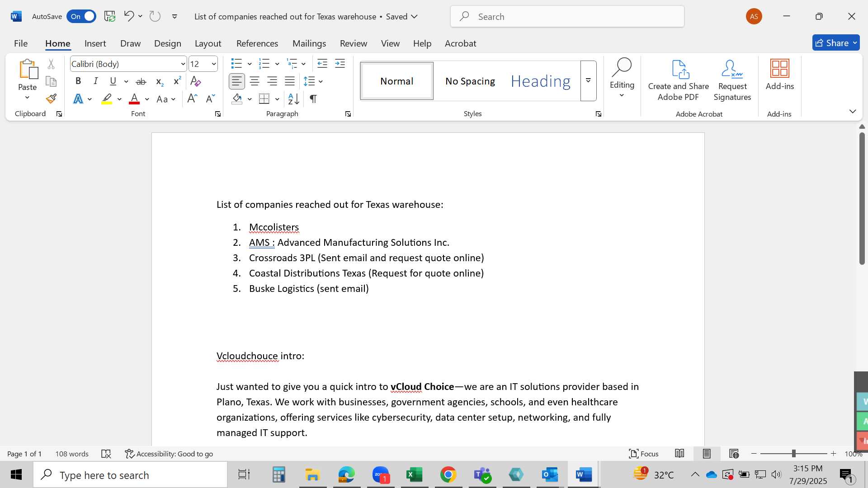The image size is (868, 488).
Task: Open the Insert tab
Action: [95, 43]
